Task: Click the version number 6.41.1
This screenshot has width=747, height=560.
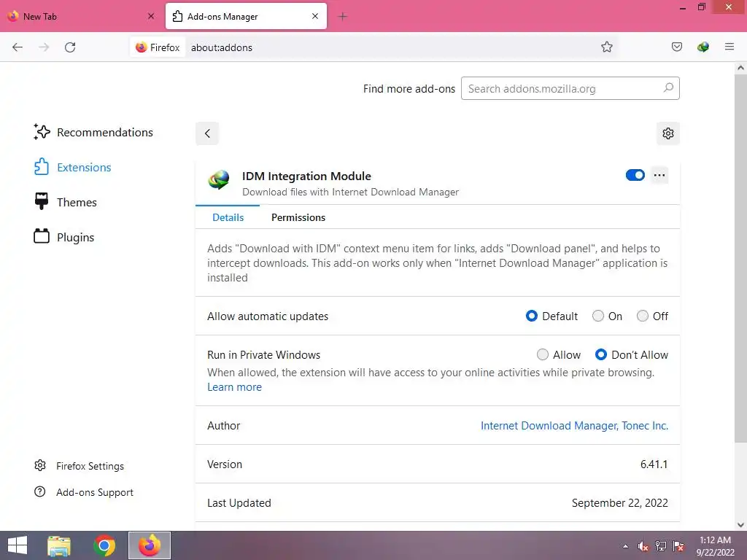Action: pyautogui.click(x=654, y=464)
